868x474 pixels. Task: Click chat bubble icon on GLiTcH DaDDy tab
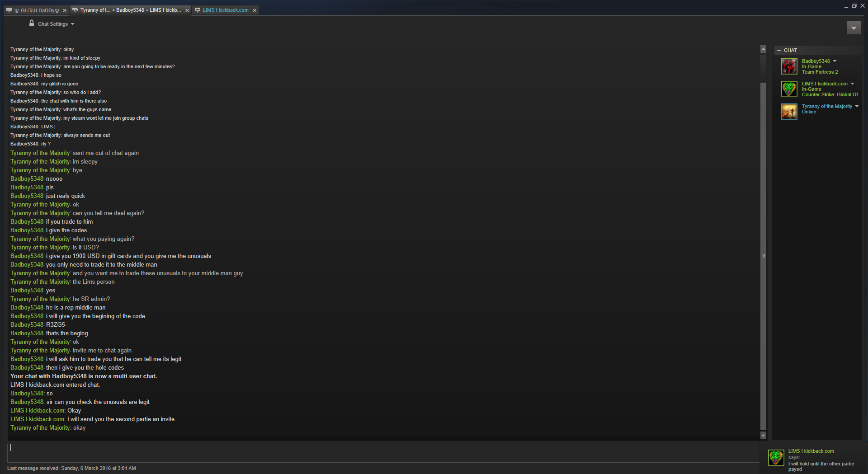point(9,10)
